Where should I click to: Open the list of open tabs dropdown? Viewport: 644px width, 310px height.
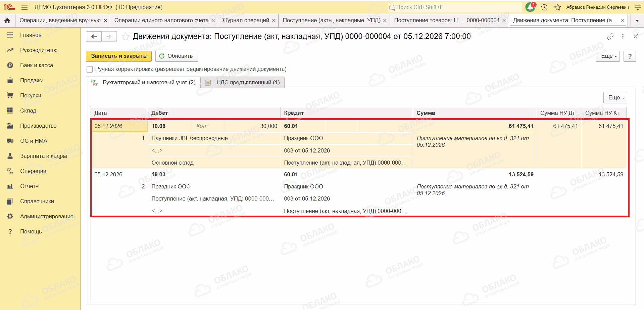[x=637, y=20]
